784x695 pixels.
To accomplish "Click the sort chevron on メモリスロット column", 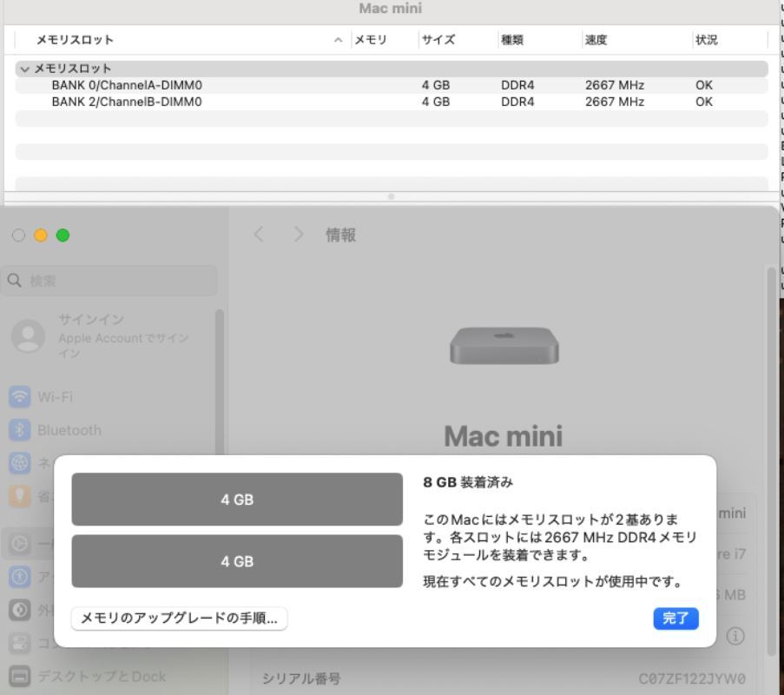I will coord(338,39).
